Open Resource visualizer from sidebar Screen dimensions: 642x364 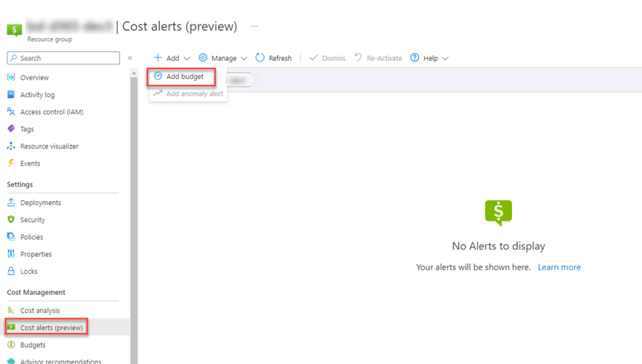[x=49, y=146]
